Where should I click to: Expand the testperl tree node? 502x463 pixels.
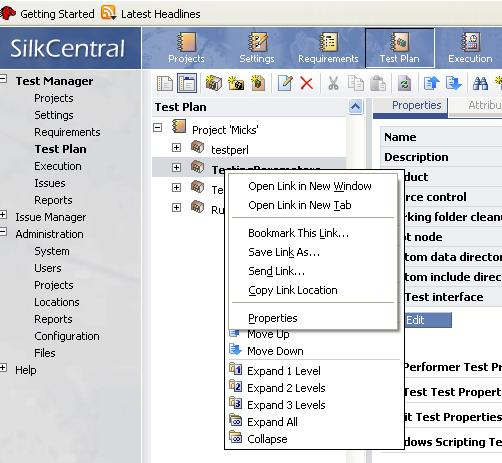[176, 147]
